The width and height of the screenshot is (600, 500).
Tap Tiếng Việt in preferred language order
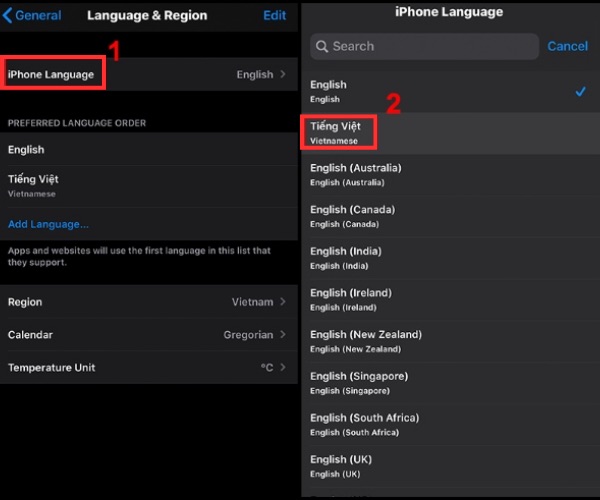(x=150, y=184)
